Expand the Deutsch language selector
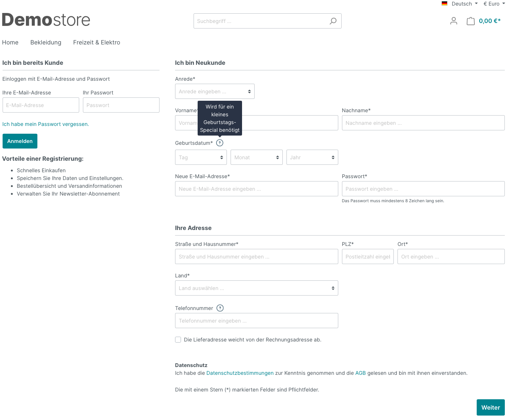 464,4
